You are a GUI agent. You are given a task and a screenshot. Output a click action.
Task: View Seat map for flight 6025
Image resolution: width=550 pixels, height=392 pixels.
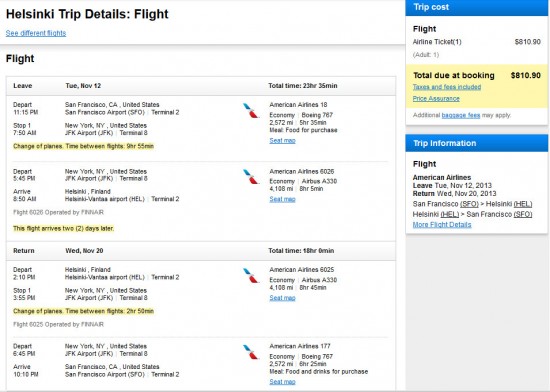pyautogui.click(x=282, y=298)
